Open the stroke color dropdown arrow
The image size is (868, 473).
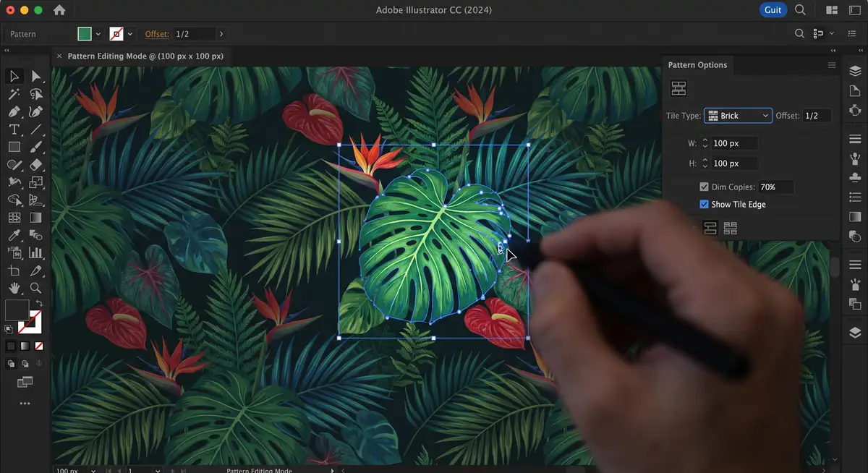(x=130, y=34)
